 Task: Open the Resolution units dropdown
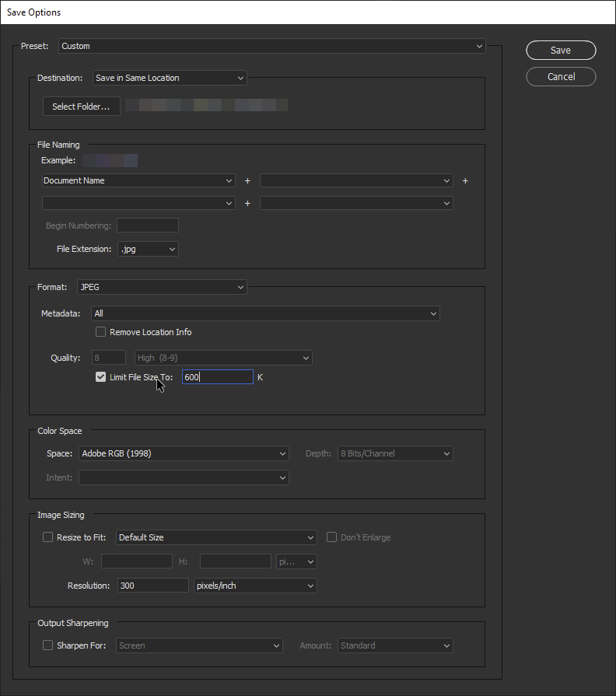(254, 585)
